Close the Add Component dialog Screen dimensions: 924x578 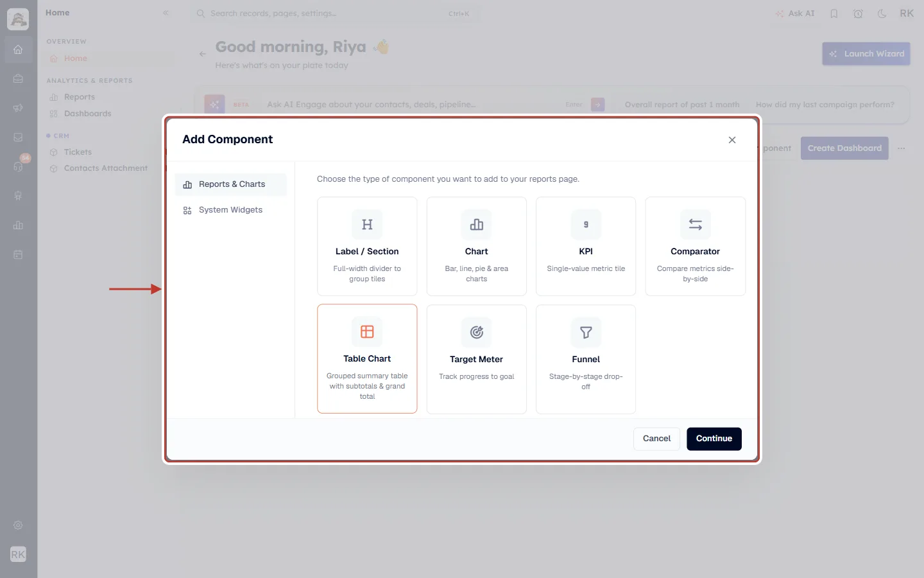point(732,140)
